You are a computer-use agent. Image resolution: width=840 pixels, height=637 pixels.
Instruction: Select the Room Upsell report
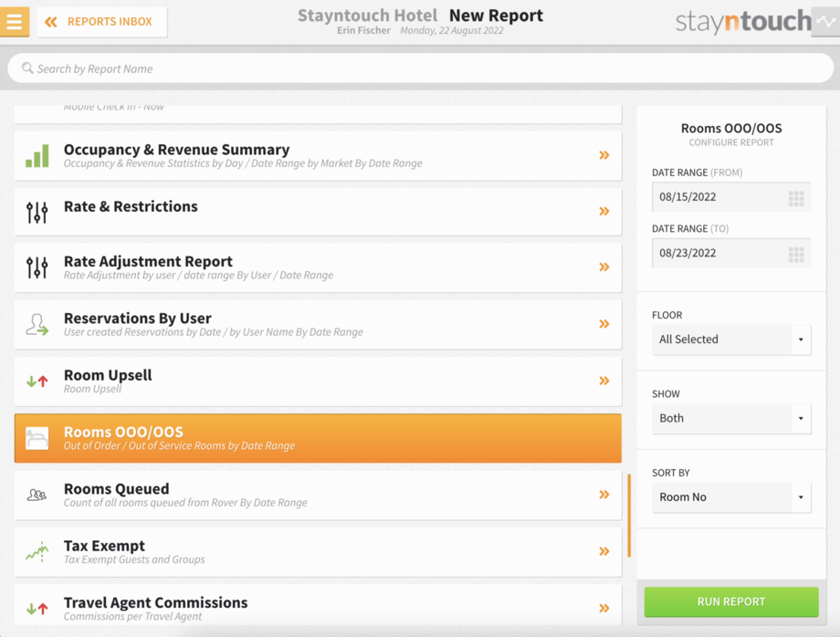pyautogui.click(x=318, y=381)
